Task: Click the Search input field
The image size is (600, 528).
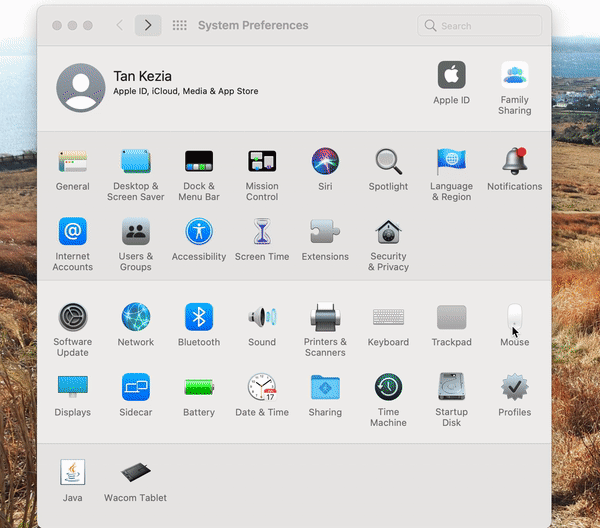Action: tap(485, 25)
